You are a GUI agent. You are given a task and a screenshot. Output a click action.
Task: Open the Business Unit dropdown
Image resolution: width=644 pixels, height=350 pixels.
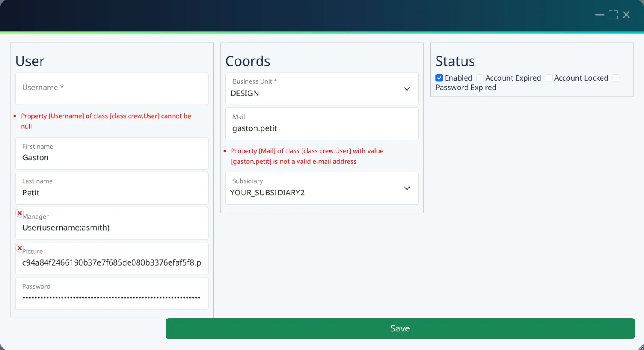coord(322,88)
